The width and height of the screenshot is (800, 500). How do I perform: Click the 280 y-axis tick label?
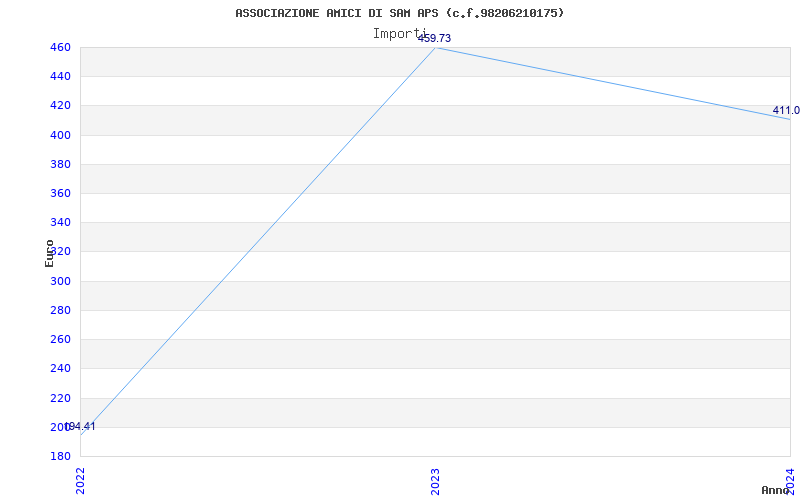tap(60, 310)
